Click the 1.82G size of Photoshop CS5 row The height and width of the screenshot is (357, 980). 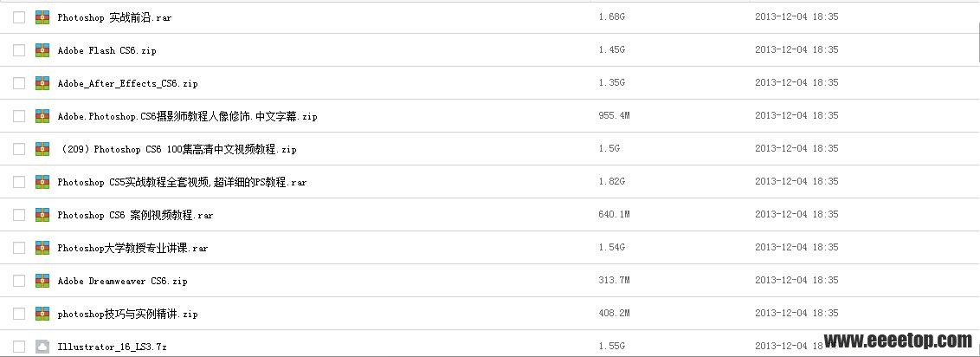611,181
